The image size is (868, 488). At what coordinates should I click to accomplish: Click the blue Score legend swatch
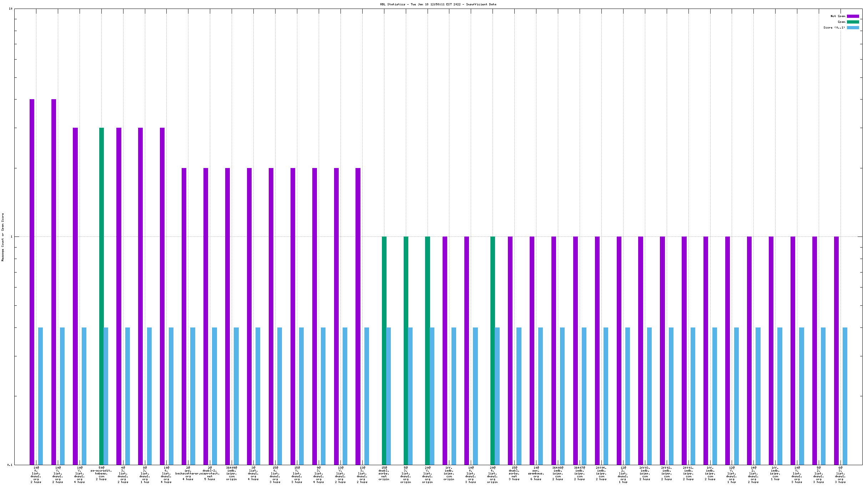click(853, 27)
